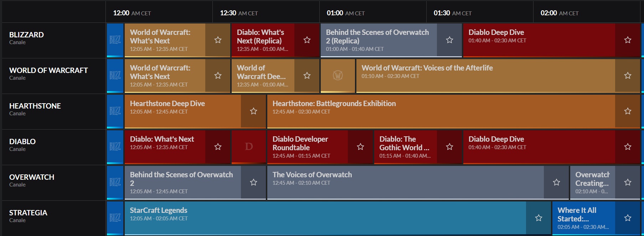Click the Blizz logo block in Hearthstone row

pos(115,111)
